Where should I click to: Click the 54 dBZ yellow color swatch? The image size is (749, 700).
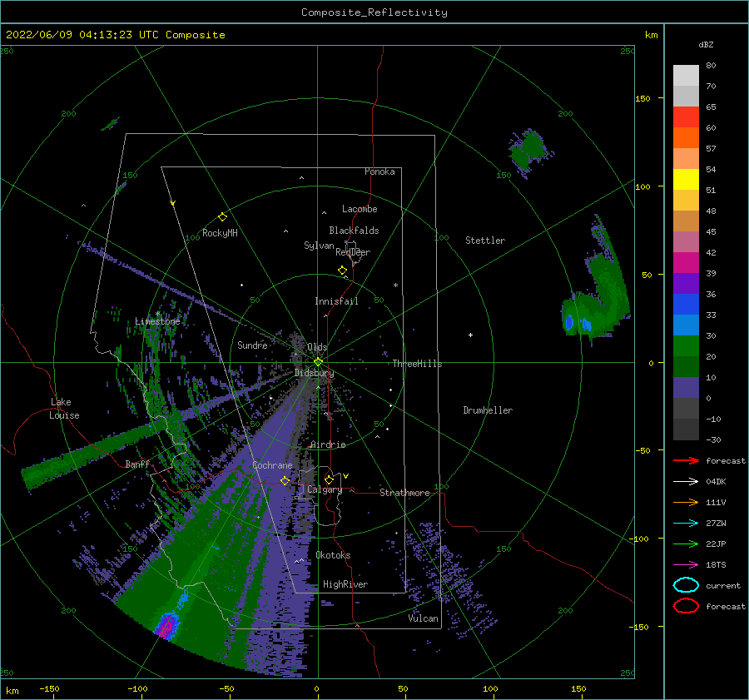coord(686,179)
